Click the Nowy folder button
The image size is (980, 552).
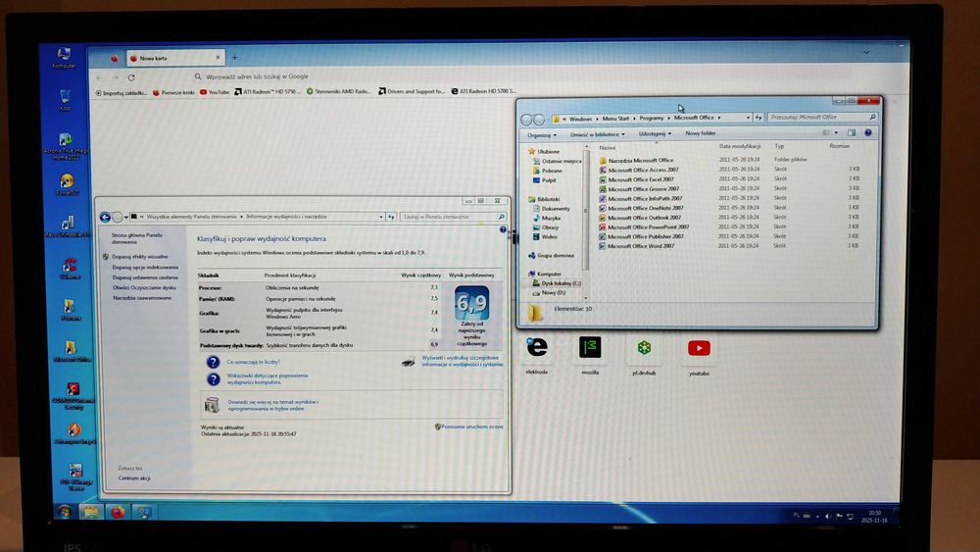tap(700, 133)
